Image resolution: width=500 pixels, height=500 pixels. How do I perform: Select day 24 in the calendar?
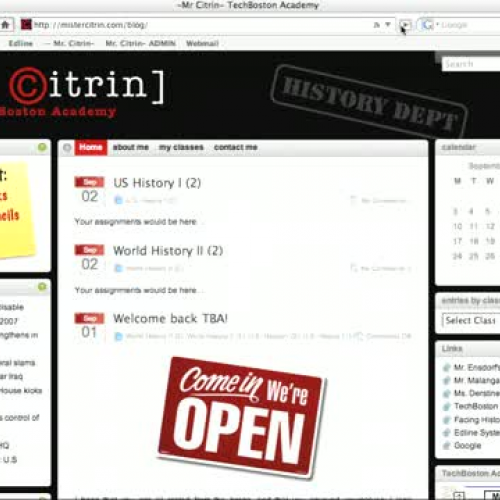click(x=457, y=256)
